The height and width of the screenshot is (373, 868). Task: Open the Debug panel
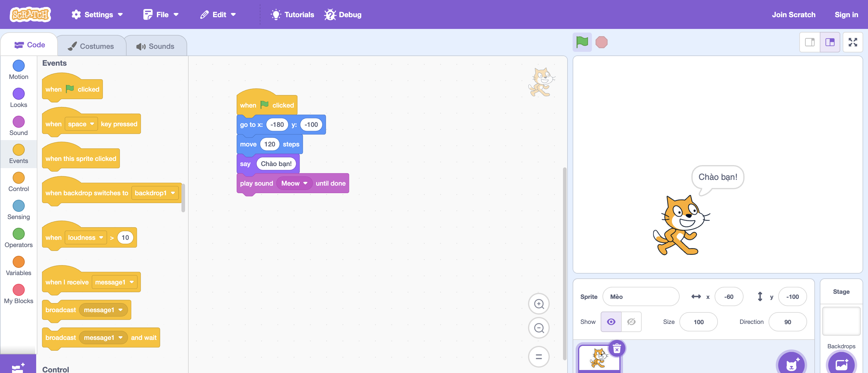point(343,14)
